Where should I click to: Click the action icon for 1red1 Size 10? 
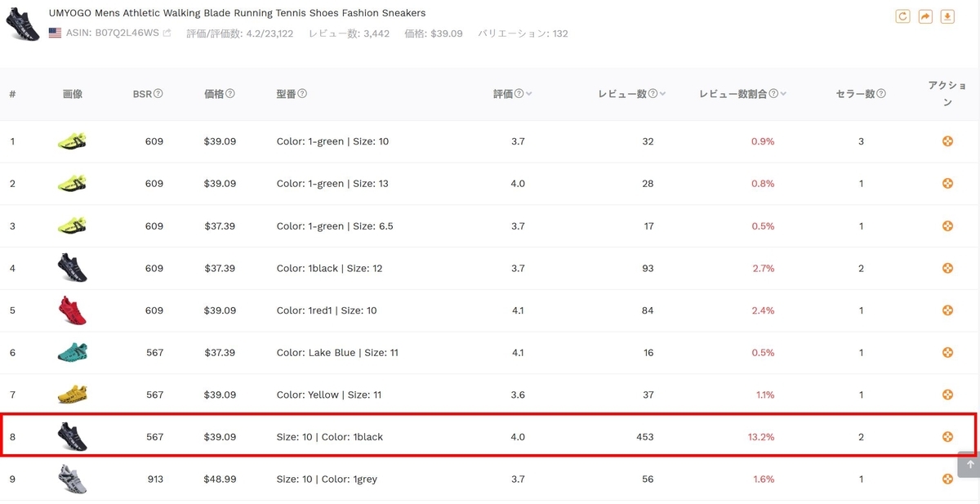point(947,310)
